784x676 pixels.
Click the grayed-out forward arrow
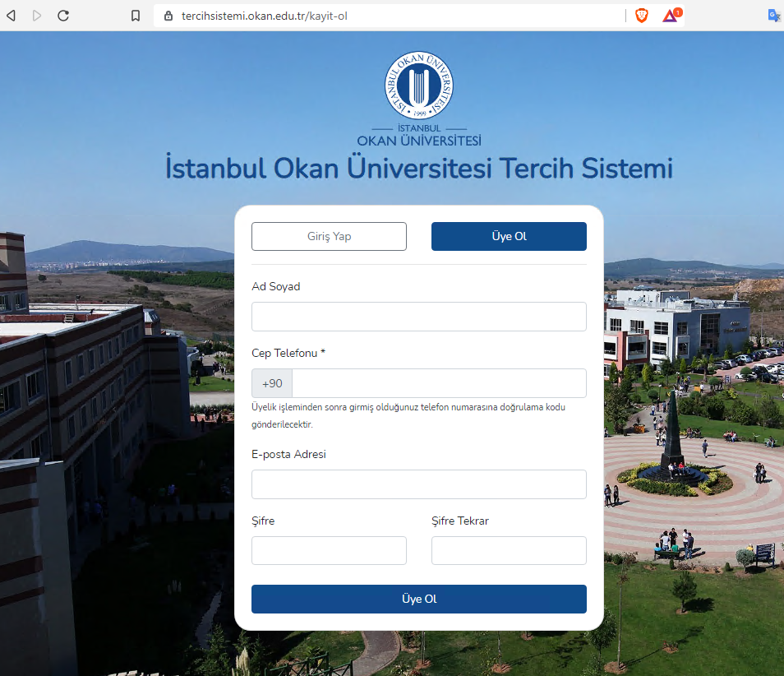(x=37, y=15)
